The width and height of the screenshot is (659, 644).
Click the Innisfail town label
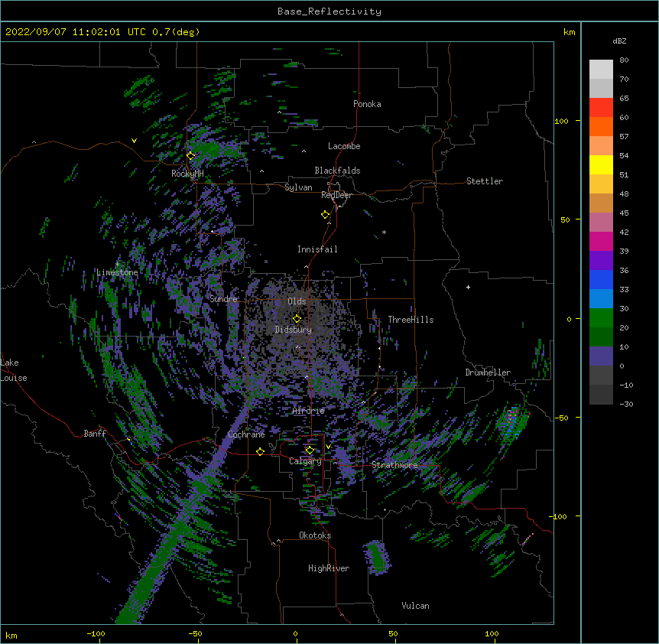point(317,249)
